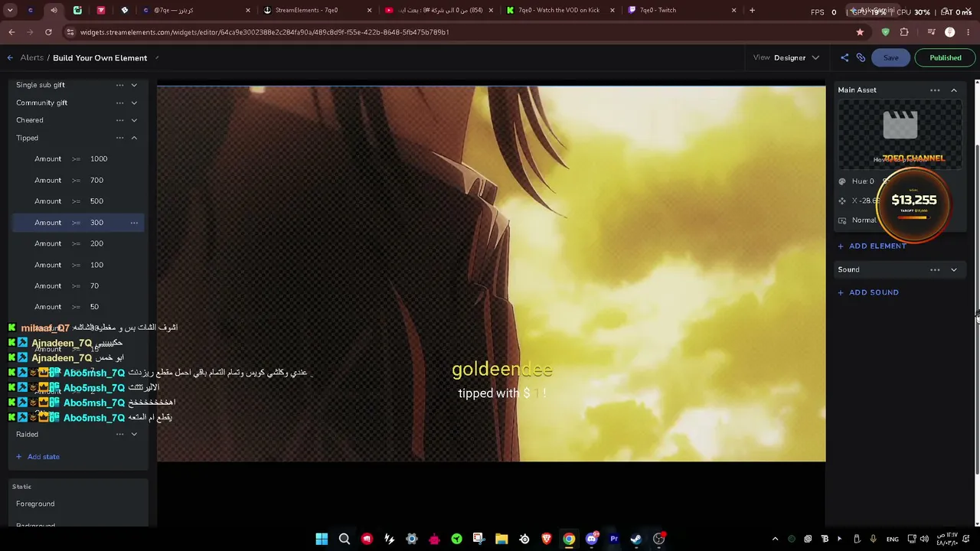Image resolution: width=980 pixels, height=551 pixels.
Task: Click the ENG language indicator in system tray
Action: (893, 539)
